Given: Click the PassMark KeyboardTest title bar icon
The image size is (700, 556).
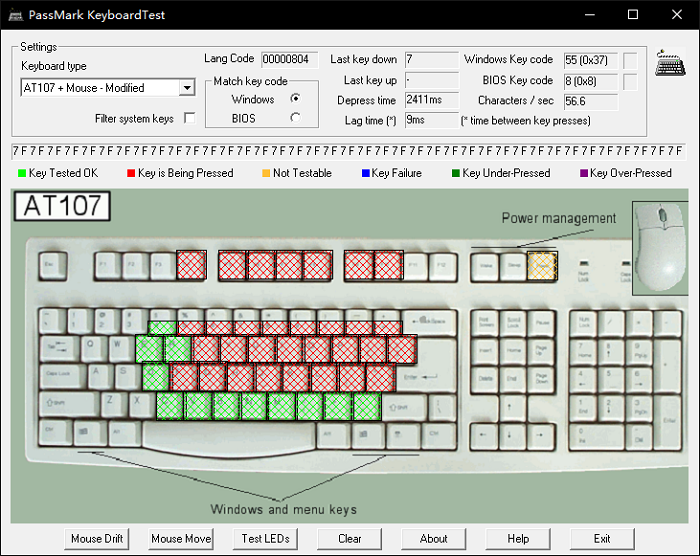Looking at the screenshot, I should 16,15.
